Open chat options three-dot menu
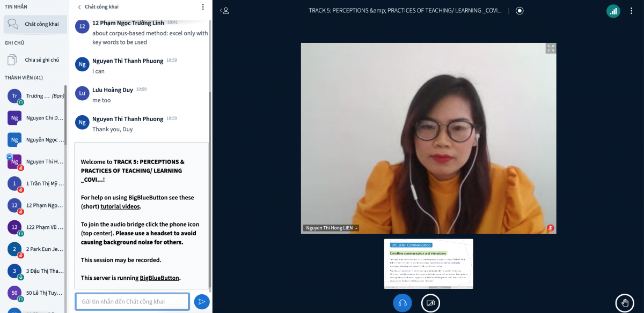The image size is (644, 313). point(203,7)
